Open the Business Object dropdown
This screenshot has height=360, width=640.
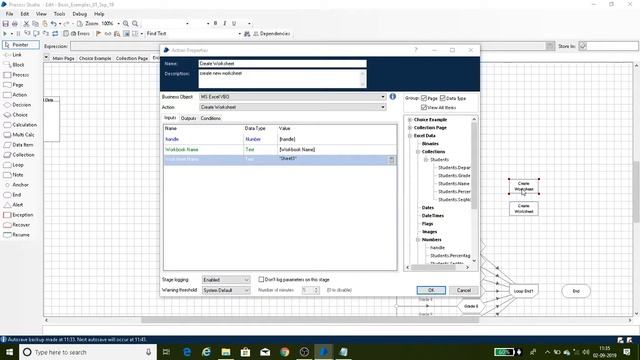383,97
